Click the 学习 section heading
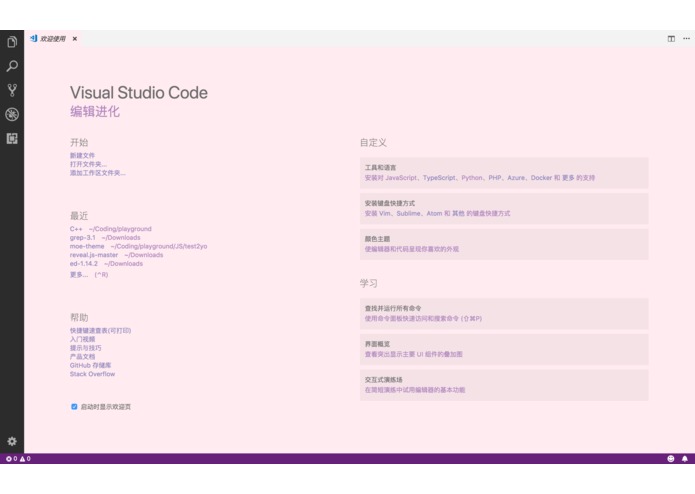 coord(368,283)
